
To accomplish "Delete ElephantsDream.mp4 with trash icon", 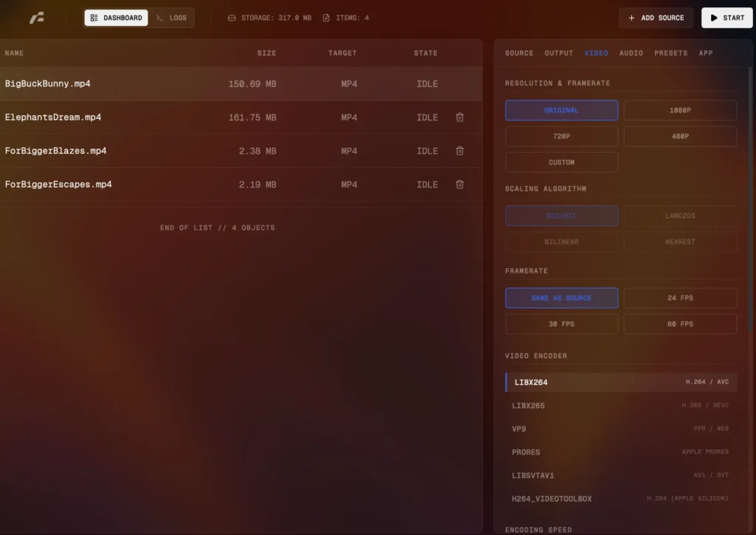I will click(x=459, y=117).
